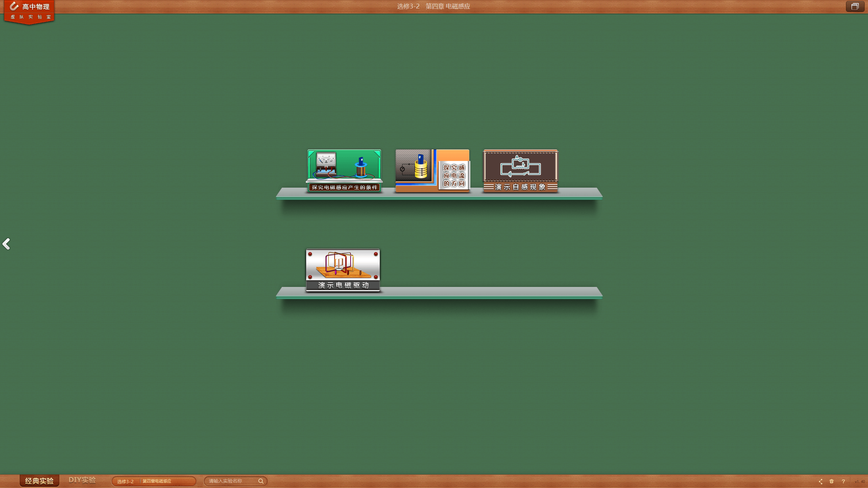Click the circuit diagram on the 自感现象 card

(520, 166)
